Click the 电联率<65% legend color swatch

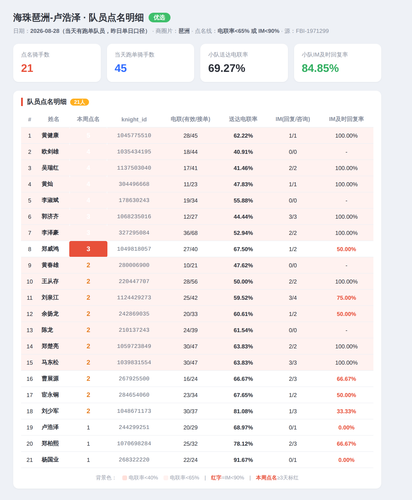(166, 478)
